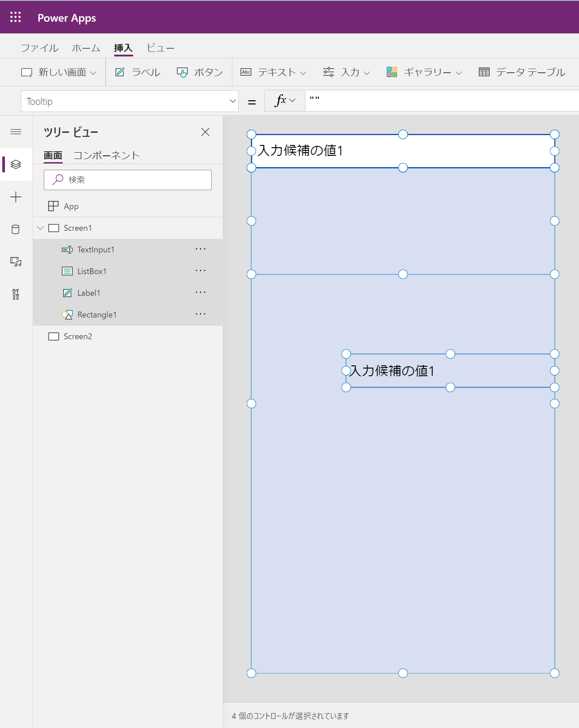Select TextInput1 in tree view
This screenshot has height=728, width=579.
tap(128, 250)
